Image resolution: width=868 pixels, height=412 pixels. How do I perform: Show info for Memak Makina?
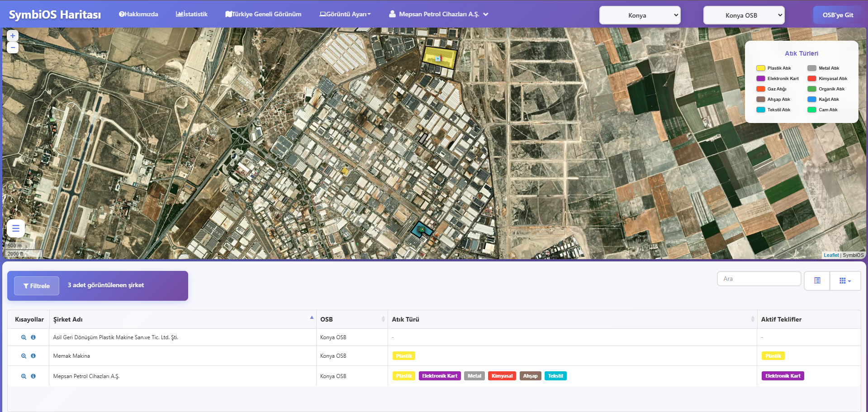pos(33,356)
